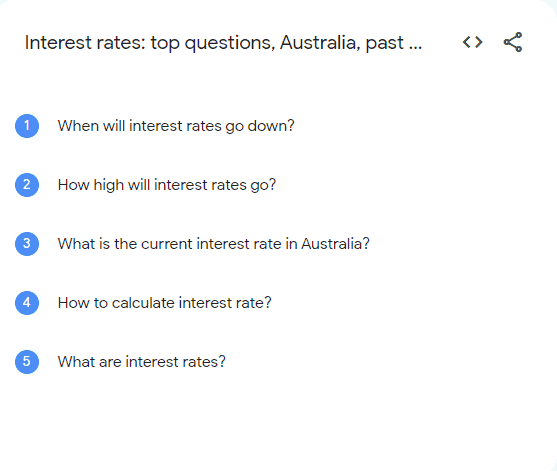Open "What are interest rates?" question
The height and width of the screenshot is (471, 557).
point(142,362)
